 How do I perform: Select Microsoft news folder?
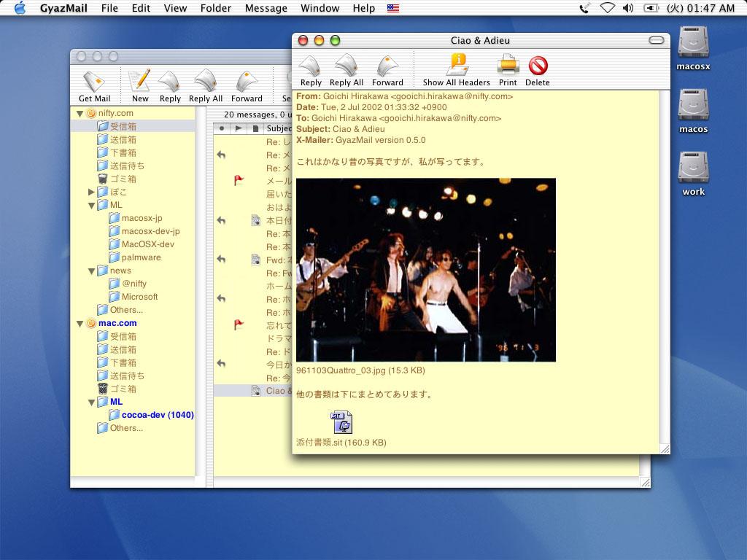(x=133, y=297)
